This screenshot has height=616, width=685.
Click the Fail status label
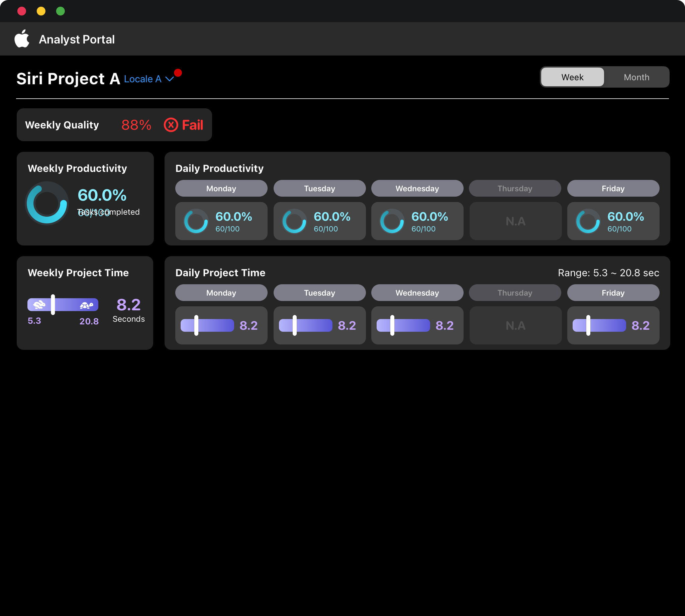193,125
